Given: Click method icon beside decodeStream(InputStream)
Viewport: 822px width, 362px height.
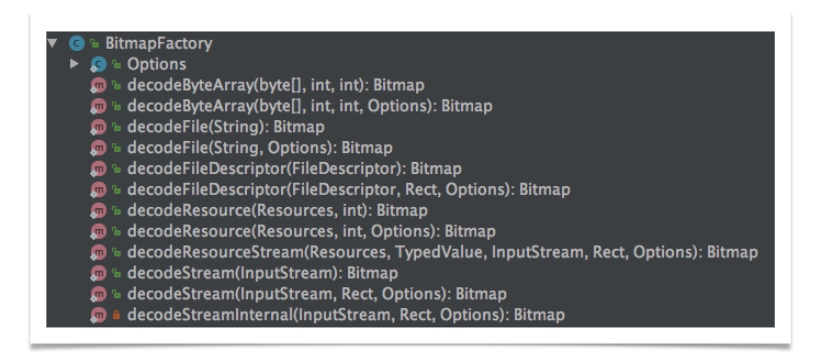Looking at the screenshot, I should [98, 273].
